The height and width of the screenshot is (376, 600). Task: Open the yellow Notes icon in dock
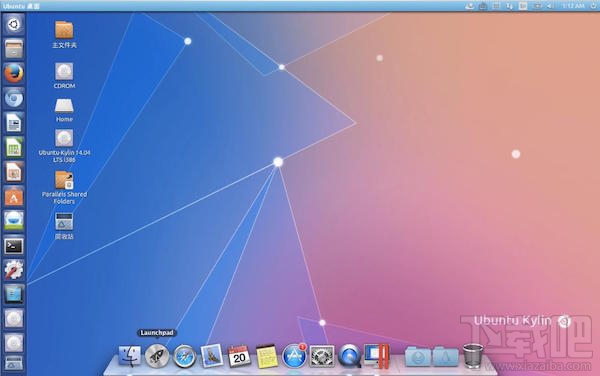point(267,356)
